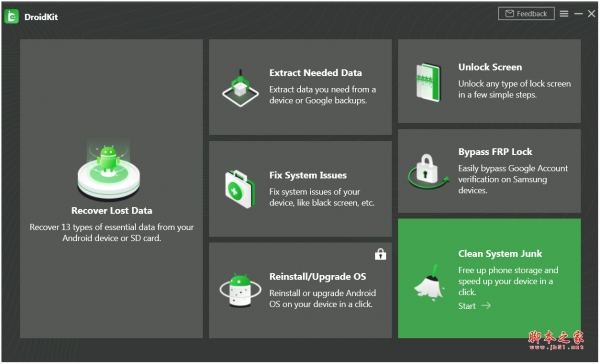Open Bypass FRP Lock title

click(495, 152)
